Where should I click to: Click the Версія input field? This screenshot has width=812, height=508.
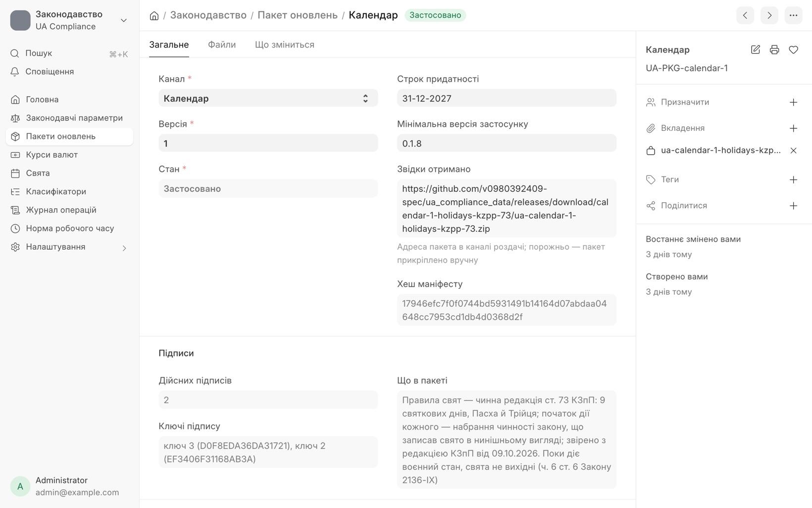[268, 143]
